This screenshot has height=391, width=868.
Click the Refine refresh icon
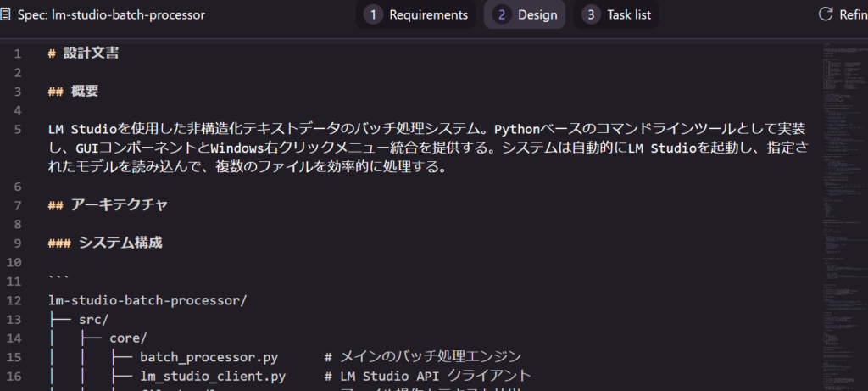click(x=826, y=14)
